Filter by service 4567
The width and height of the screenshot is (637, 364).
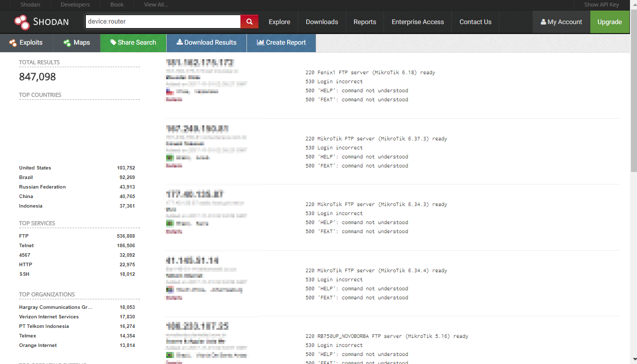pyautogui.click(x=25, y=255)
